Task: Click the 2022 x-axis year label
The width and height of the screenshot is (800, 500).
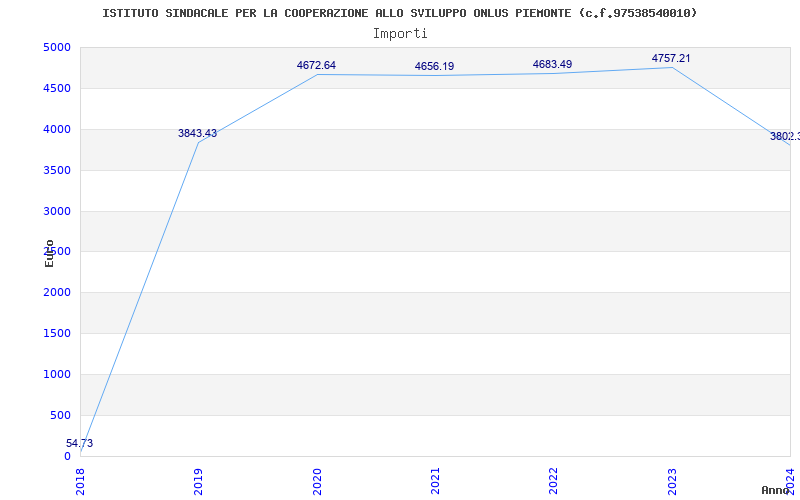Action: click(x=554, y=482)
